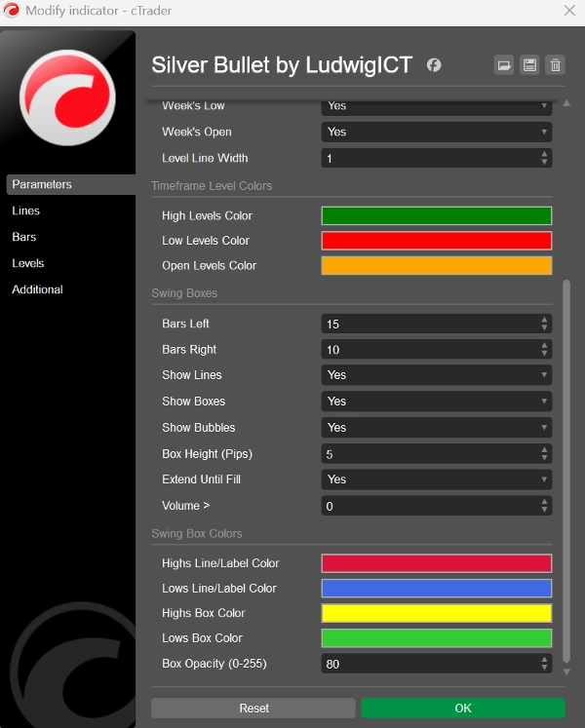This screenshot has height=728, width=585.
Task: Confirm changes with the OK button
Action: (x=462, y=708)
